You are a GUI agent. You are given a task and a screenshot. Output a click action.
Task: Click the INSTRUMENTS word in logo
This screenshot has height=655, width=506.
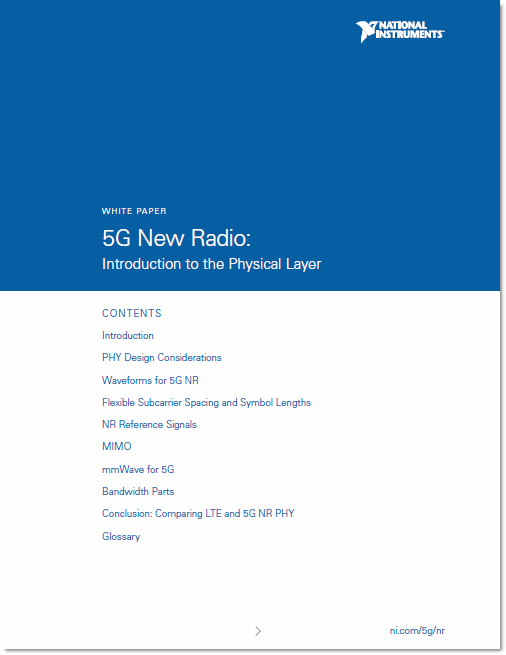(409, 35)
